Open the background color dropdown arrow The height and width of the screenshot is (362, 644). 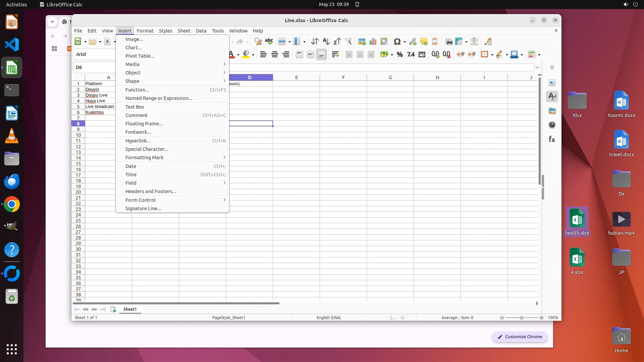(253, 55)
